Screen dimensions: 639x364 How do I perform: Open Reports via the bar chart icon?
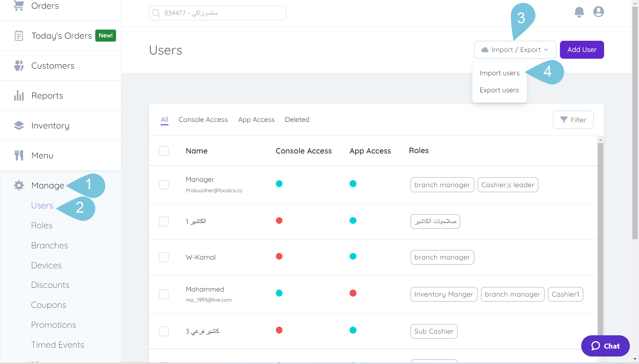pyautogui.click(x=18, y=95)
